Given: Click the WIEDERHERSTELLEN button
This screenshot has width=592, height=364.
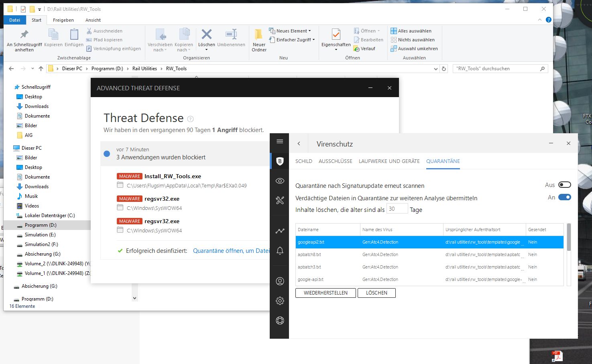Looking at the screenshot, I should (x=325, y=293).
